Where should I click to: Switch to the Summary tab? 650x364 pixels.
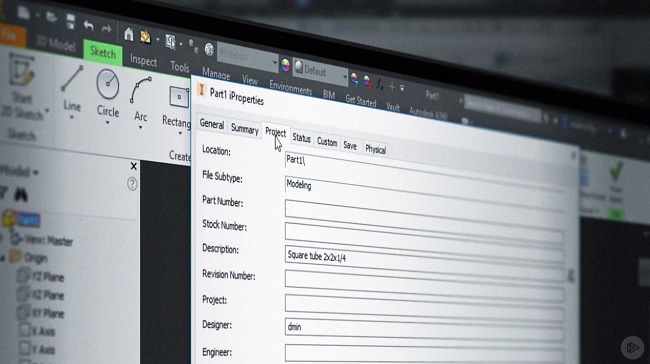point(245,129)
